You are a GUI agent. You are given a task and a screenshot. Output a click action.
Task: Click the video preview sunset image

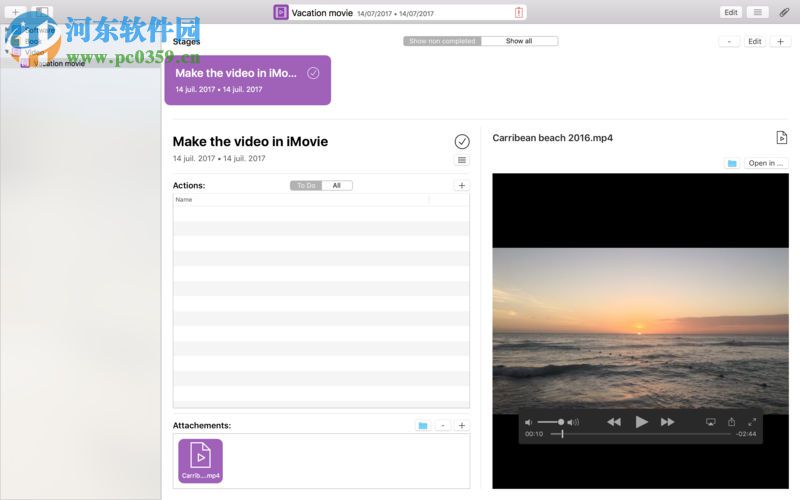point(640,331)
